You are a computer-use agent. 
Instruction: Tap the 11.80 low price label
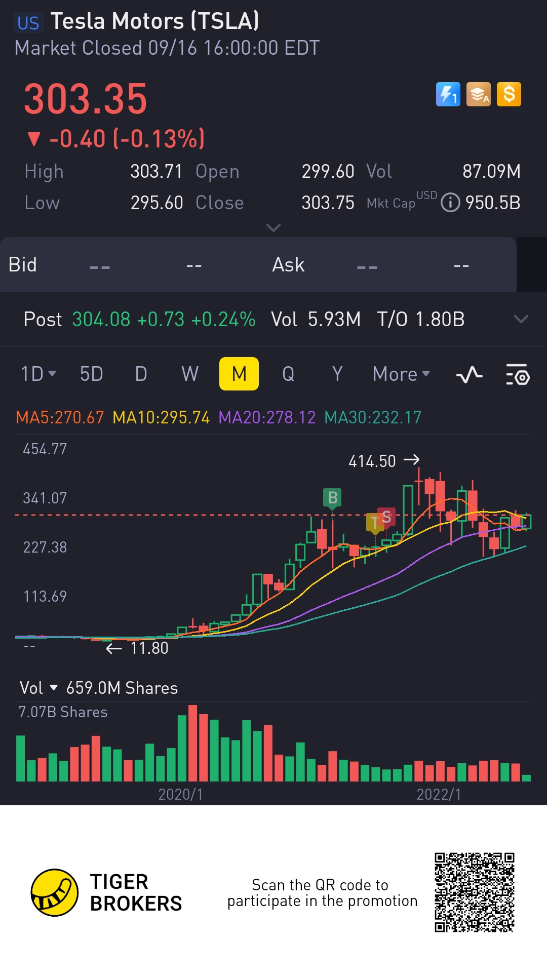coord(149,648)
